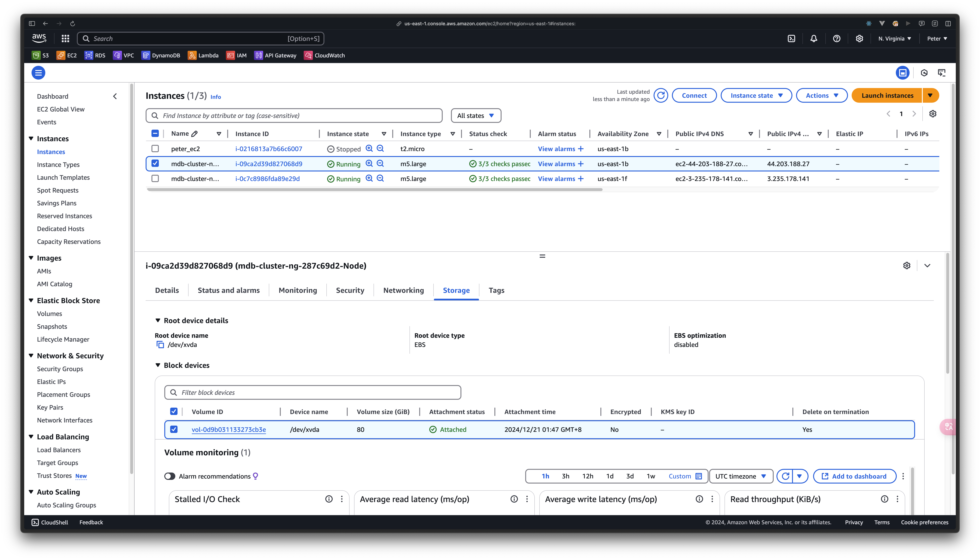The width and height of the screenshot is (980, 560).
Task: Open Launch instances split arrow
Action: pos(930,95)
